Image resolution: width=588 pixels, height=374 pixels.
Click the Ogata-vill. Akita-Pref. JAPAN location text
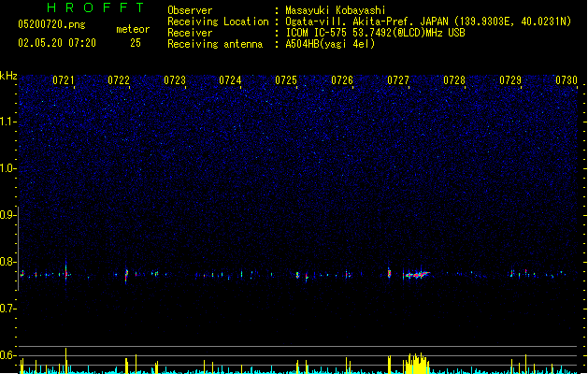point(428,22)
